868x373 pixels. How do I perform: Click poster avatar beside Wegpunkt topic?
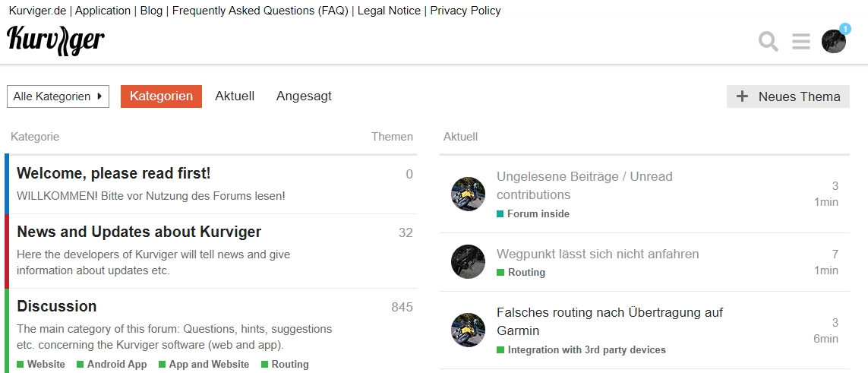pyautogui.click(x=469, y=262)
